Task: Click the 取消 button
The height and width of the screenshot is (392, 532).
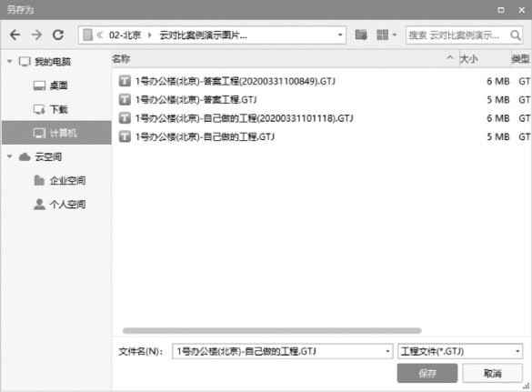Action: click(492, 373)
